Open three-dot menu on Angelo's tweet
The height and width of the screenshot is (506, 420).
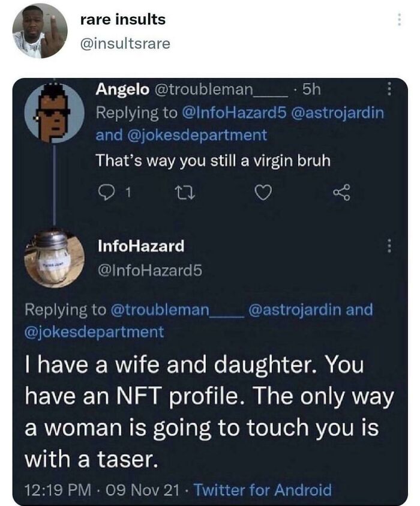click(x=389, y=89)
